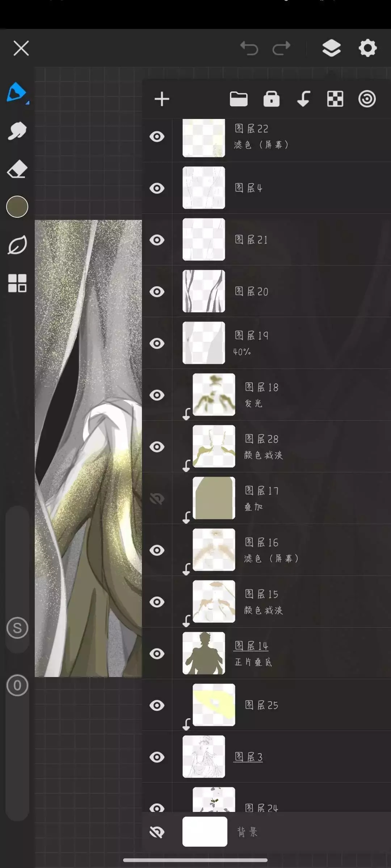The height and width of the screenshot is (868, 391).
Task: Undo the last action
Action: click(249, 48)
